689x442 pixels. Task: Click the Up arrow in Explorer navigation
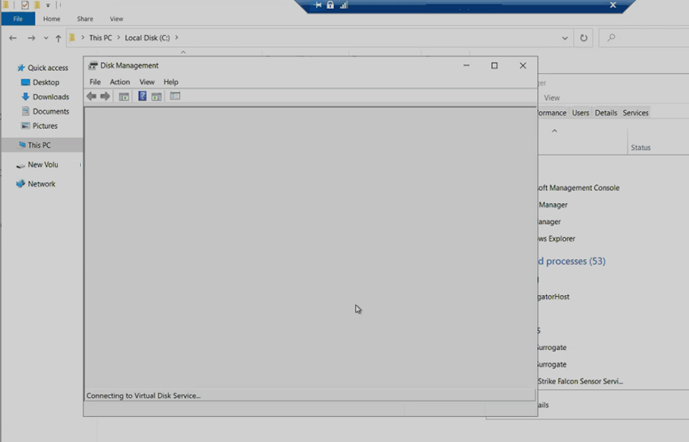(x=58, y=38)
